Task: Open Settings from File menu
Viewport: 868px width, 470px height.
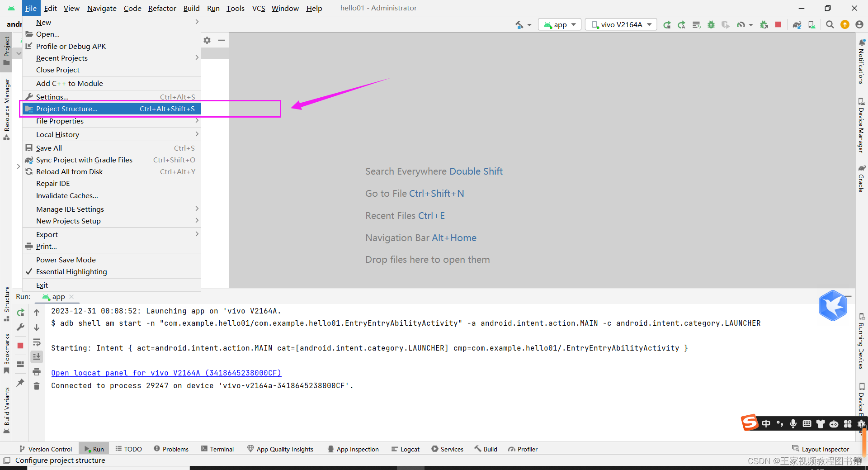Action: tap(112, 97)
